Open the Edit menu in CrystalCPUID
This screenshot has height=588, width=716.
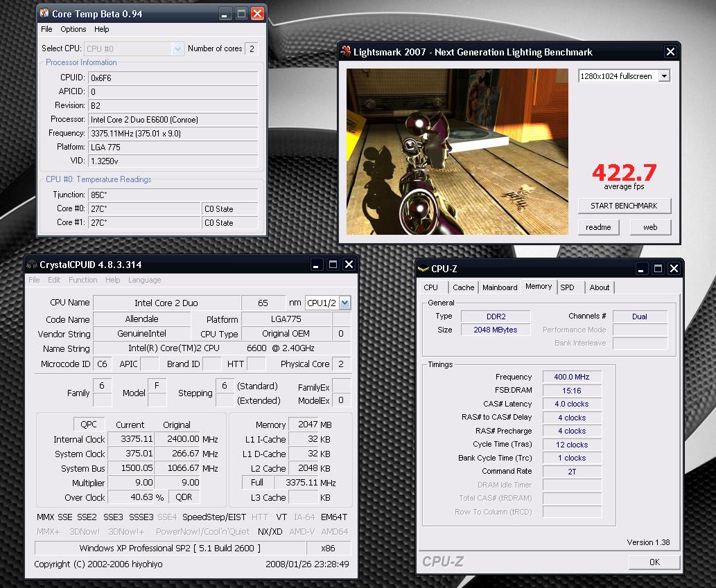coord(54,280)
